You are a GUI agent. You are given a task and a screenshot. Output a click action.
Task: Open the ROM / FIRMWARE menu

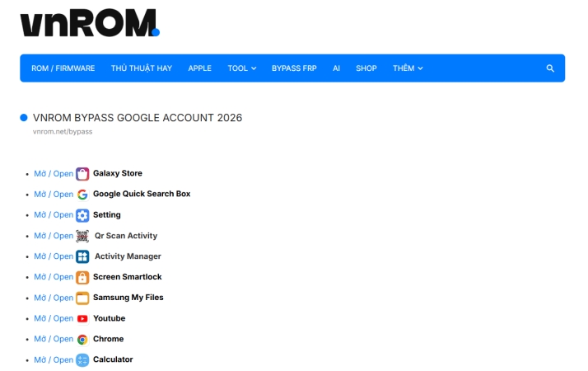click(63, 68)
